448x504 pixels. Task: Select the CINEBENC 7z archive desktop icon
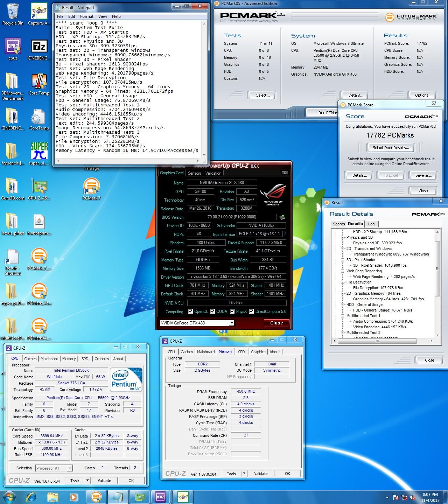39,49
